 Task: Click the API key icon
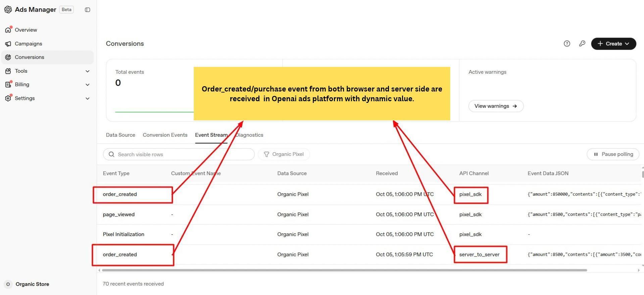coord(582,44)
